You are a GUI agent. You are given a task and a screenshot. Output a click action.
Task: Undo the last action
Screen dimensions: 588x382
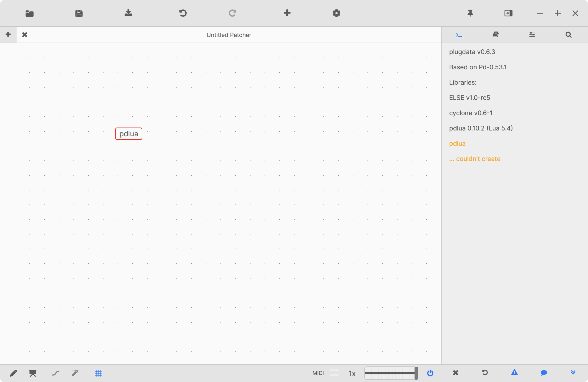tap(183, 13)
